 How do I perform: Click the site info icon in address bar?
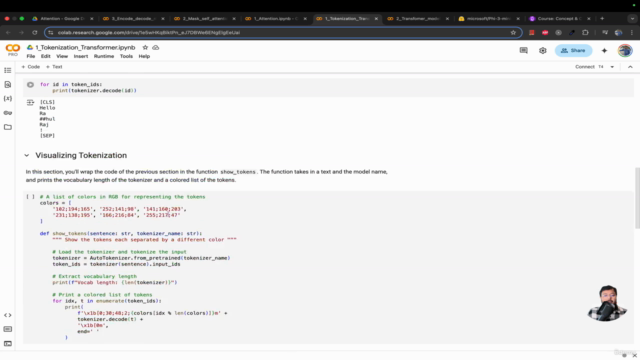click(x=51, y=33)
